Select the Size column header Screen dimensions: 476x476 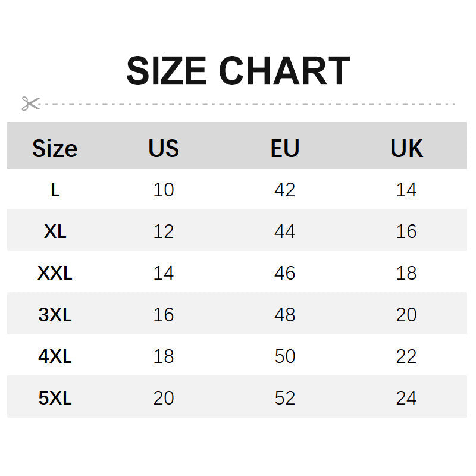pyautogui.click(x=55, y=148)
